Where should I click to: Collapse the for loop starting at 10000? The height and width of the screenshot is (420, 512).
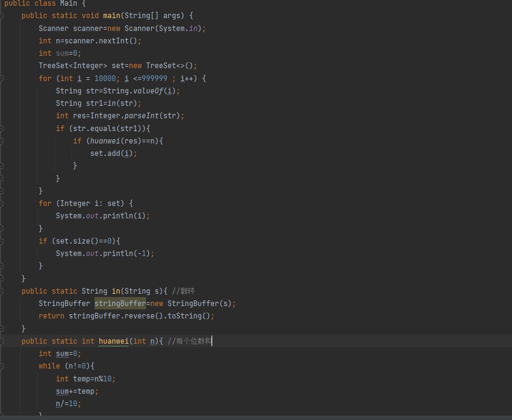tap(2, 78)
